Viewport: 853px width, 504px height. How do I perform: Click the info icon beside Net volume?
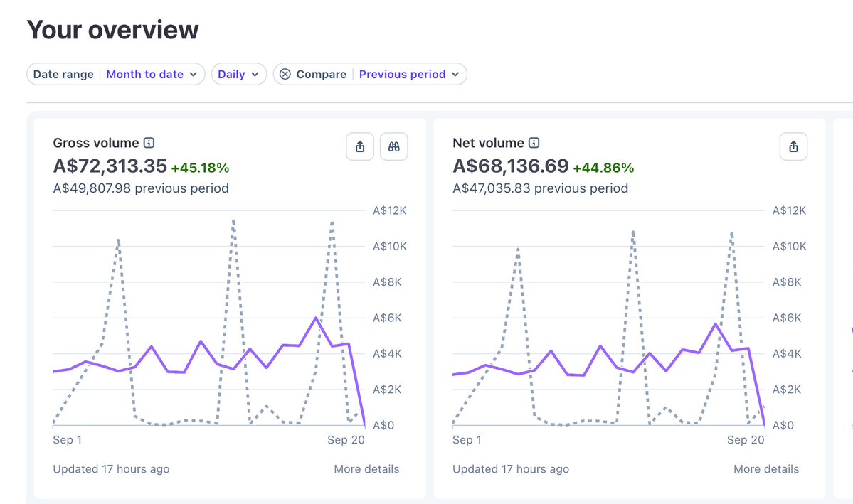[534, 142]
